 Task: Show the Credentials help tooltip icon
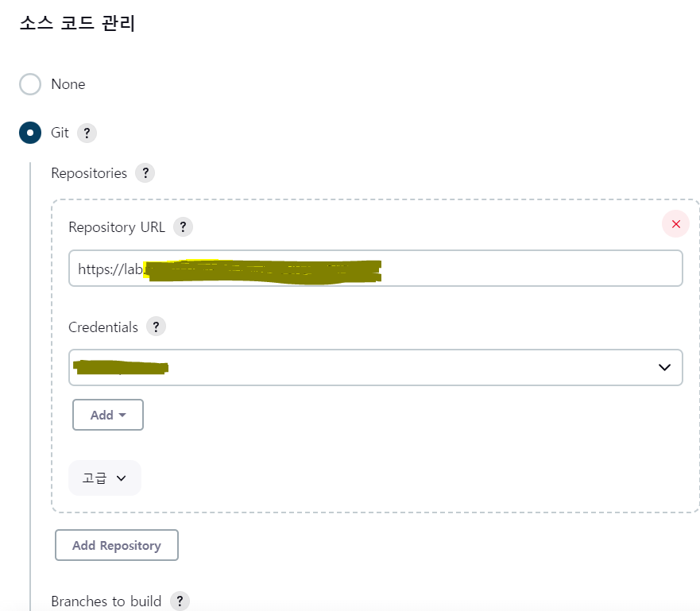coord(156,327)
